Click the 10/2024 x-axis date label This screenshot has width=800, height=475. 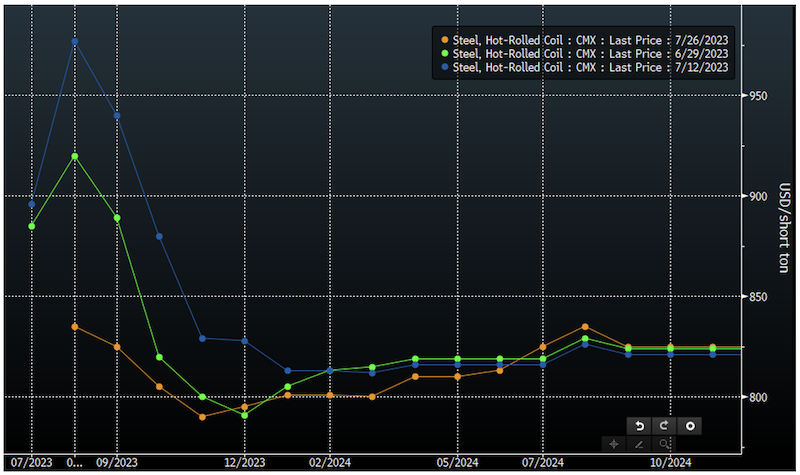click(x=670, y=463)
